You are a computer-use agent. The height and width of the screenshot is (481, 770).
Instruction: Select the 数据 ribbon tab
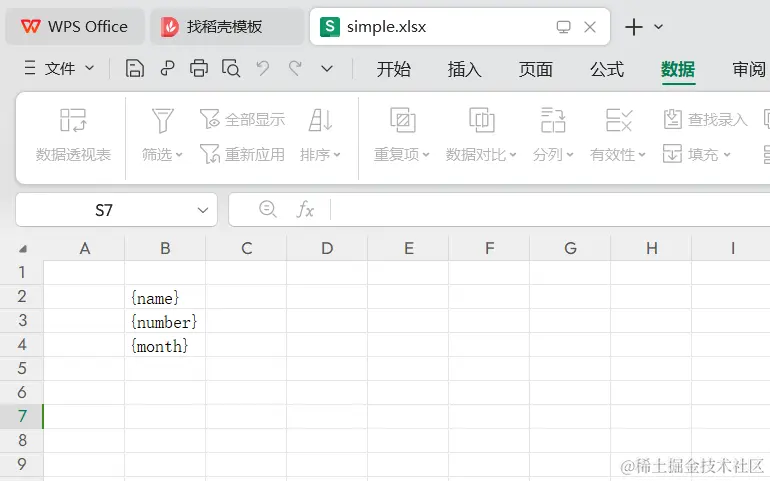[x=678, y=69]
